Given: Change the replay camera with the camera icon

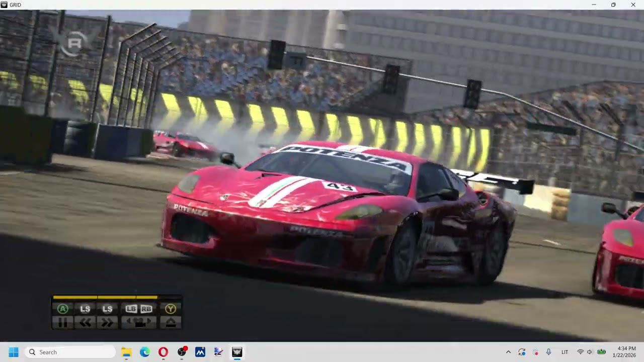Looking at the screenshot, I should (139, 323).
